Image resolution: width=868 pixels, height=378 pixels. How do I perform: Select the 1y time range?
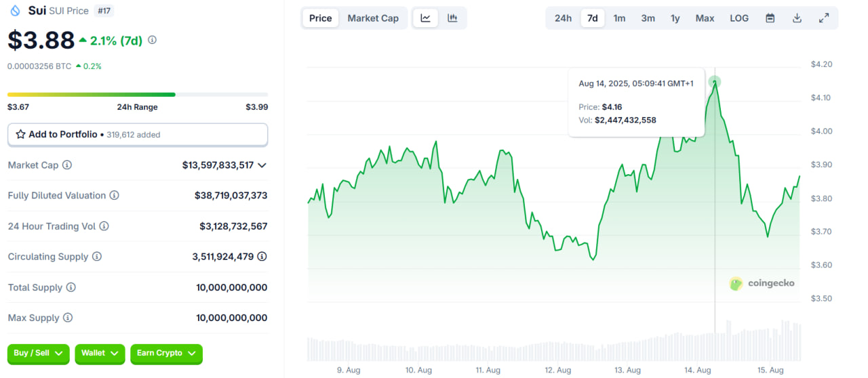point(675,18)
